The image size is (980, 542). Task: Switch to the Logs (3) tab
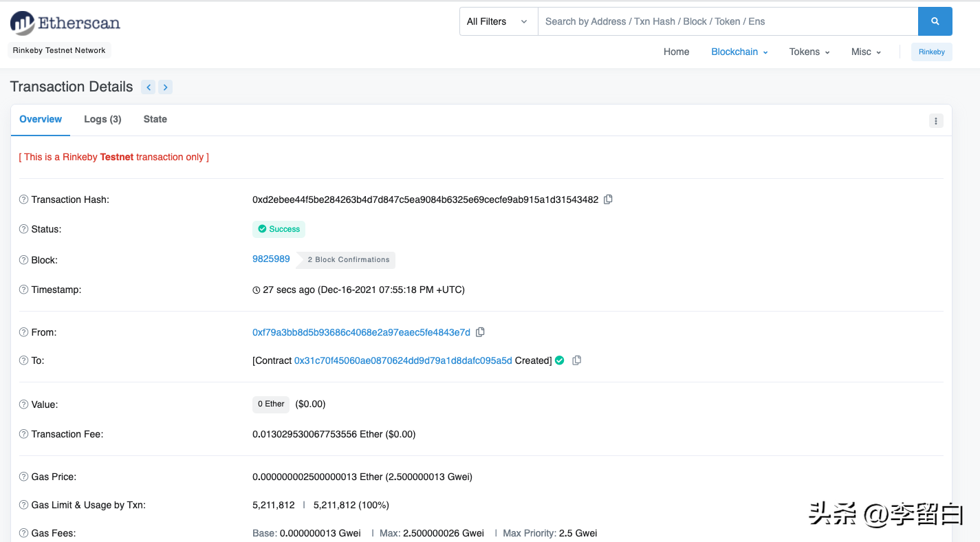tap(102, 119)
